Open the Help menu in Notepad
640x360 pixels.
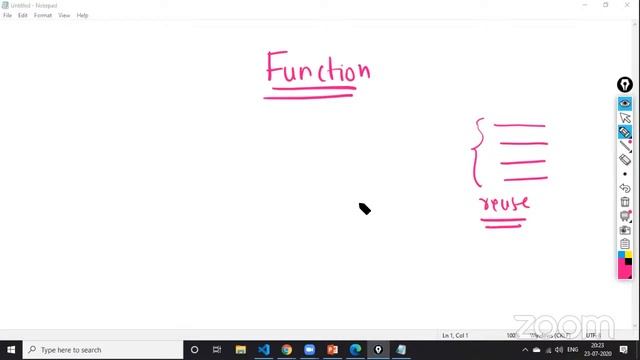click(82, 15)
